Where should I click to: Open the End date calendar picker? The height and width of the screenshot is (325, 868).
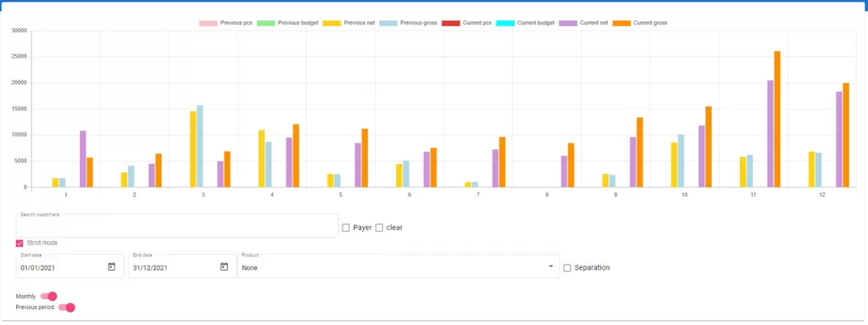(224, 266)
